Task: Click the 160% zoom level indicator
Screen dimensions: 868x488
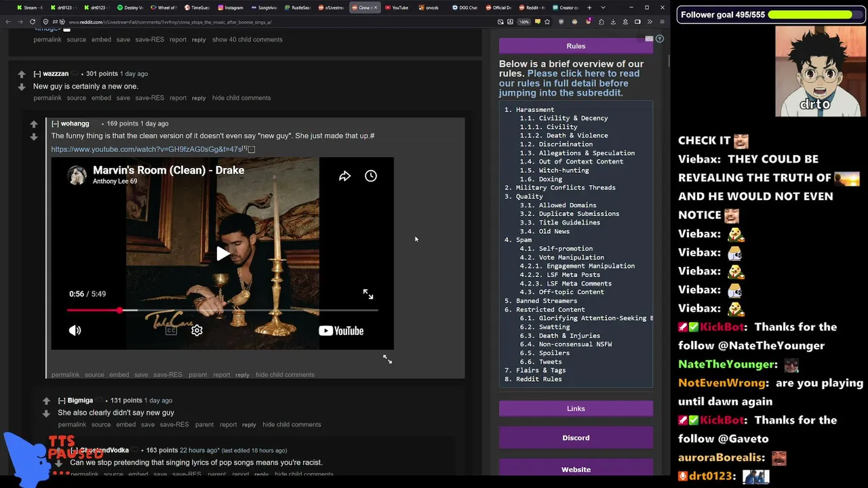Action: click(x=524, y=22)
